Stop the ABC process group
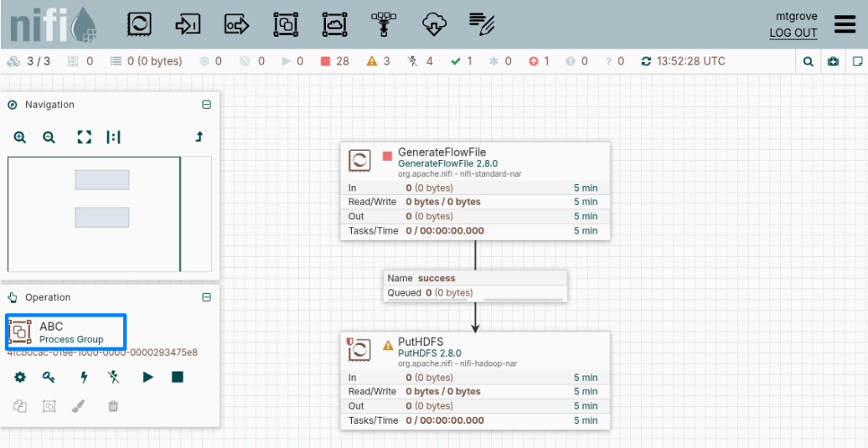Viewport: 868px width, 448px height. [x=177, y=377]
